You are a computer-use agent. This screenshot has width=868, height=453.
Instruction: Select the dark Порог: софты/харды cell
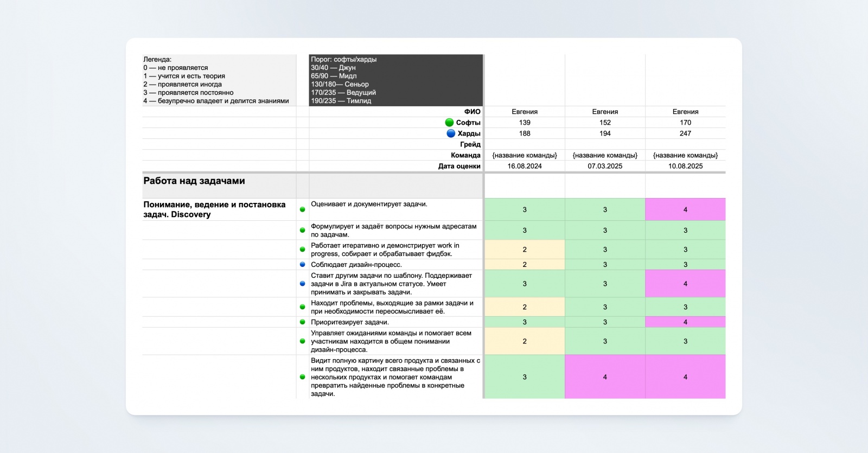(x=396, y=80)
